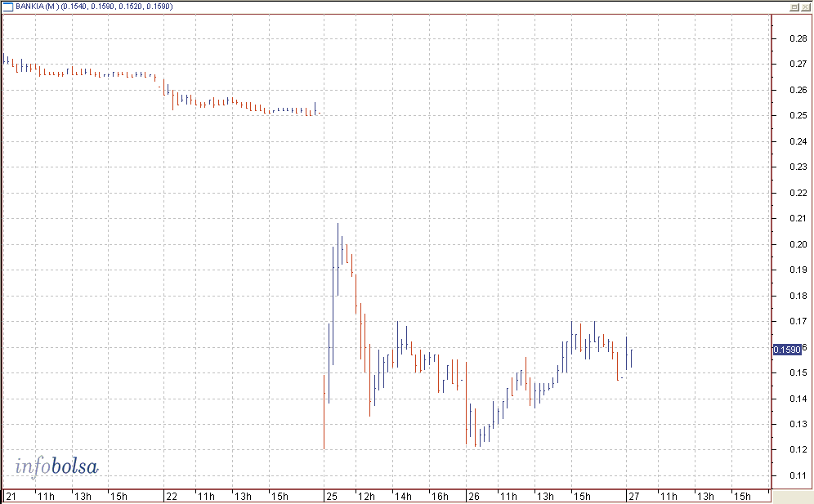Click the 0.26 price axis label
The width and height of the screenshot is (814, 504).
click(798, 90)
